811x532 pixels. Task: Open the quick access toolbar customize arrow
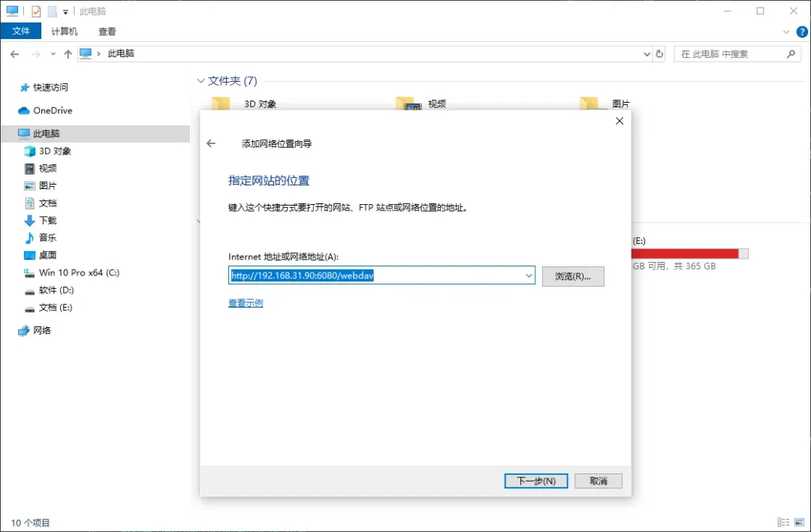tap(65, 11)
